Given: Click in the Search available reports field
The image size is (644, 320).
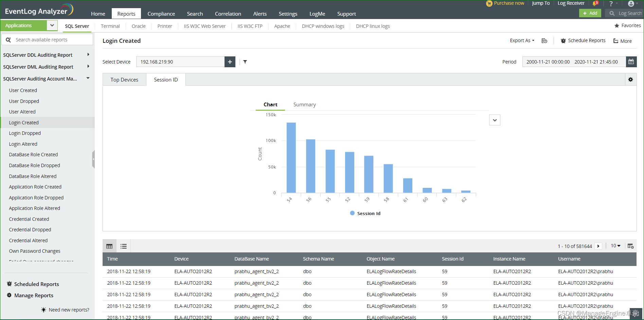Looking at the screenshot, I should (x=47, y=40).
